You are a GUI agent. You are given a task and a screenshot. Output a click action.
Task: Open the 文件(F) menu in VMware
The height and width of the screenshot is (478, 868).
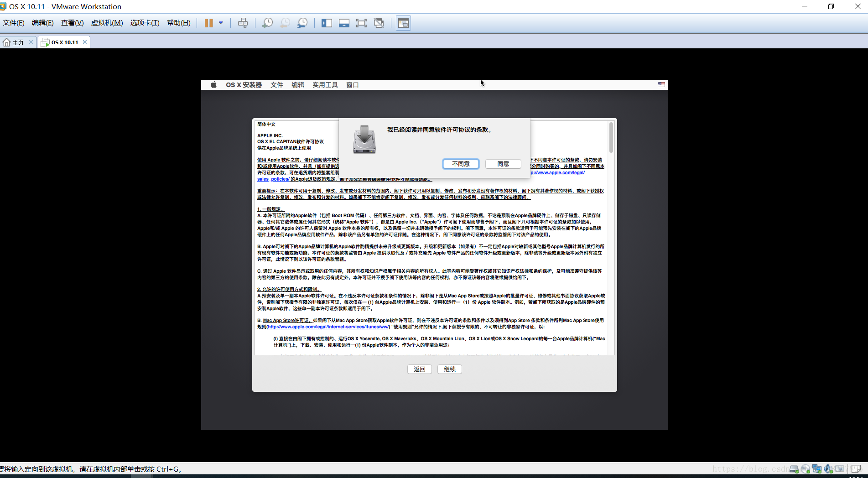13,23
